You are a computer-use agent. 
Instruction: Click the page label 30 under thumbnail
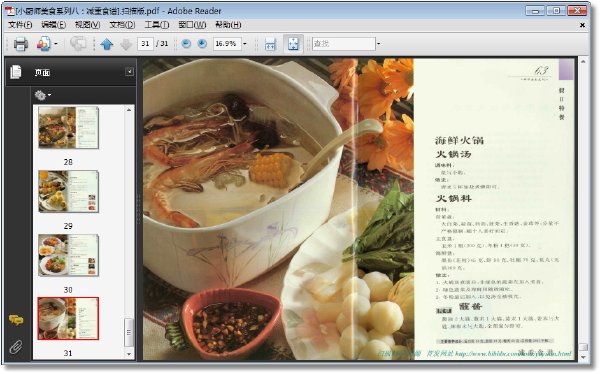coord(68,290)
